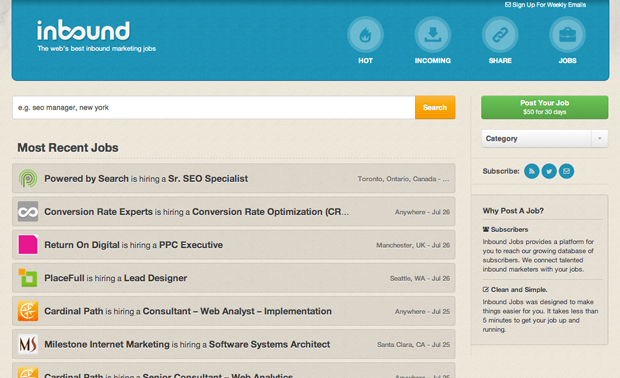Image resolution: width=620 pixels, height=378 pixels.
Task: Click the Cardinal Path logo beside Consultant job
Action: click(28, 311)
